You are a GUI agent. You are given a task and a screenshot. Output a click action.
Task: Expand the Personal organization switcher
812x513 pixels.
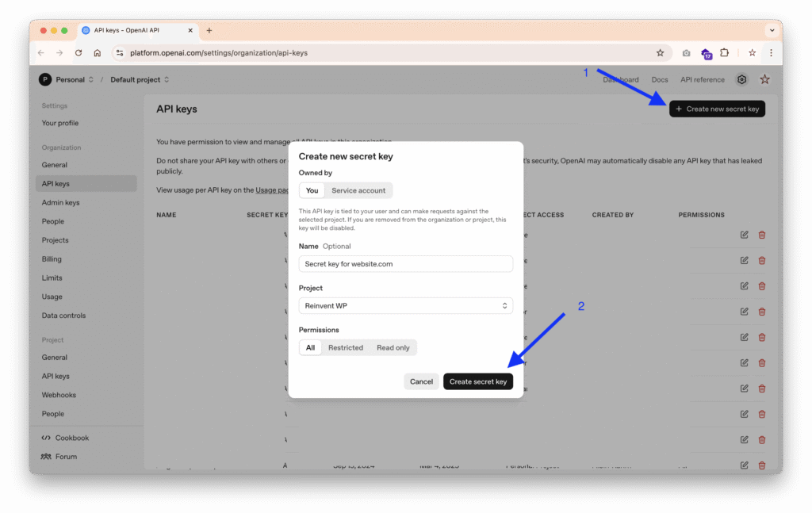tap(67, 79)
